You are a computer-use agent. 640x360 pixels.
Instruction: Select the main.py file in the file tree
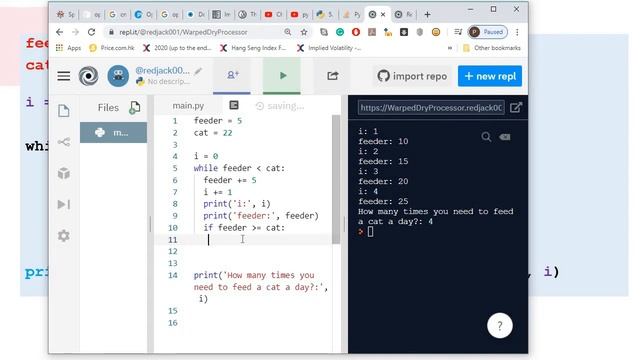[113, 133]
